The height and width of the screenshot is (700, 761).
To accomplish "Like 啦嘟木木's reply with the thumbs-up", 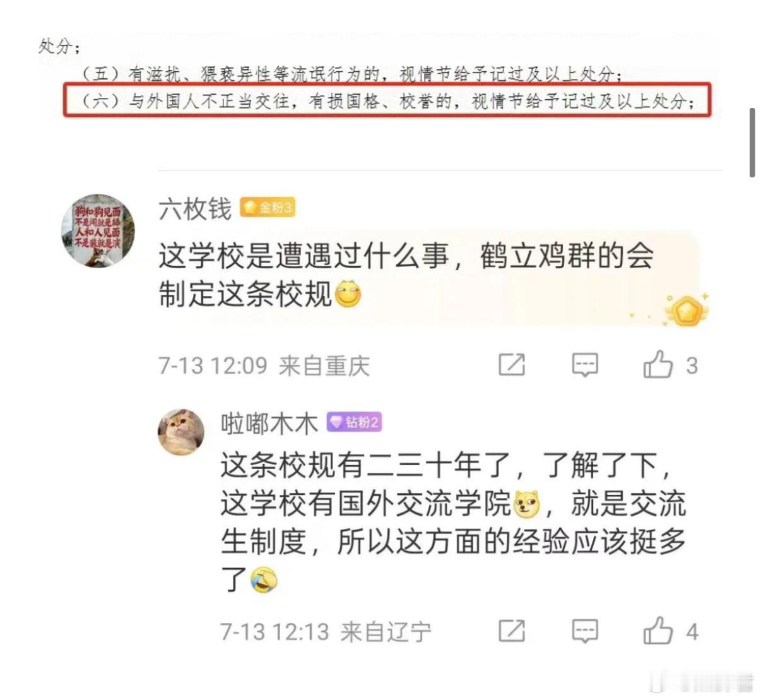I will click(658, 630).
